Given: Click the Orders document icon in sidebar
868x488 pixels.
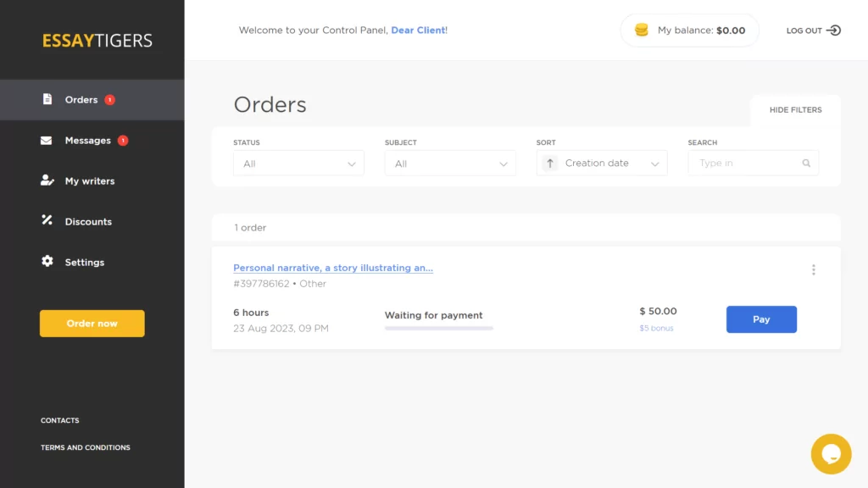Looking at the screenshot, I should (x=47, y=99).
